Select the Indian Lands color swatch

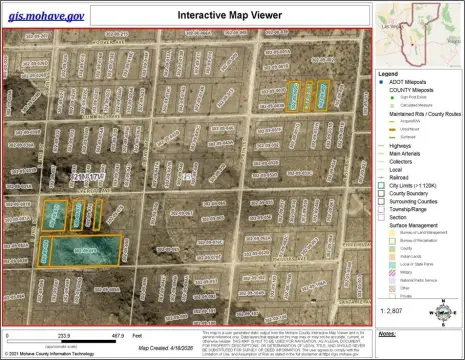pyautogui.click(x=392, y=257)
